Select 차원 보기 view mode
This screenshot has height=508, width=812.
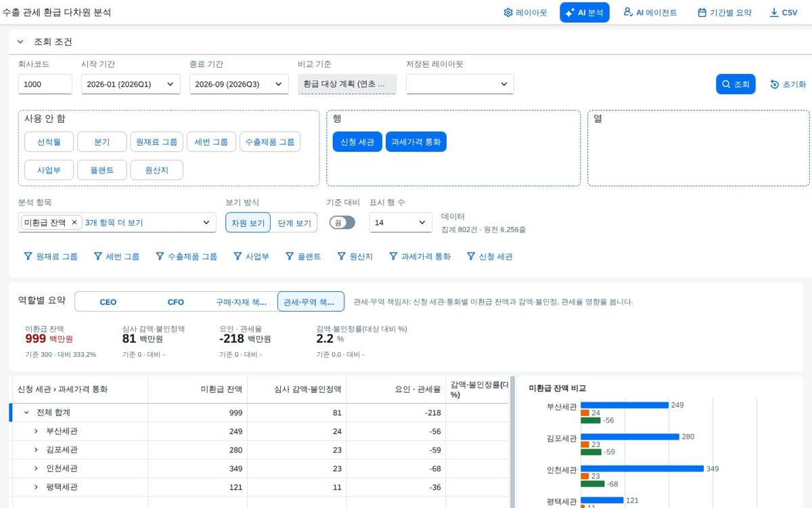[x=248, y=222]
